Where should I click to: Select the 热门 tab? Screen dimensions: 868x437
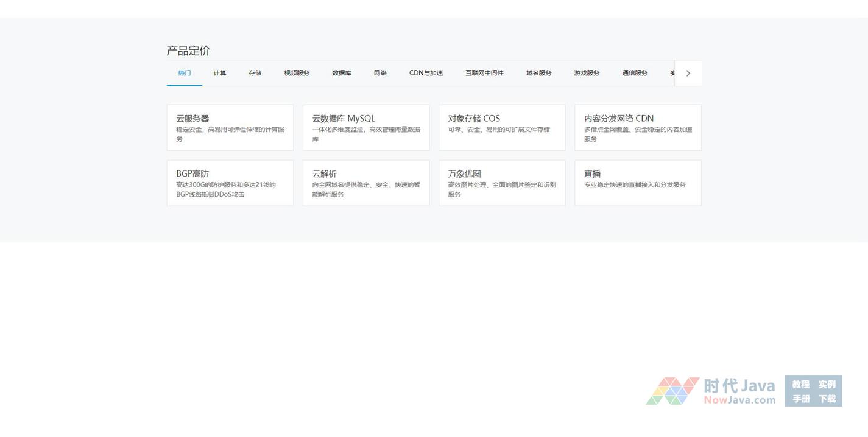click(184, 73)
